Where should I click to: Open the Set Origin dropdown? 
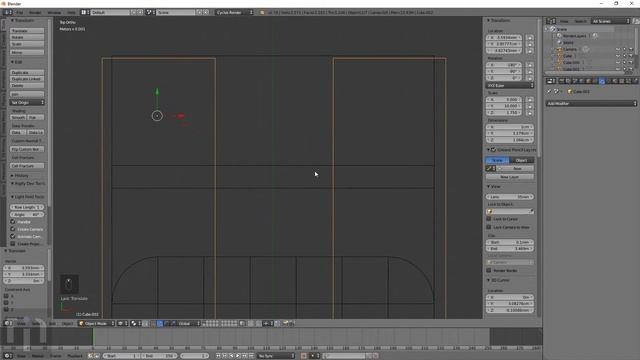[27, 102]
